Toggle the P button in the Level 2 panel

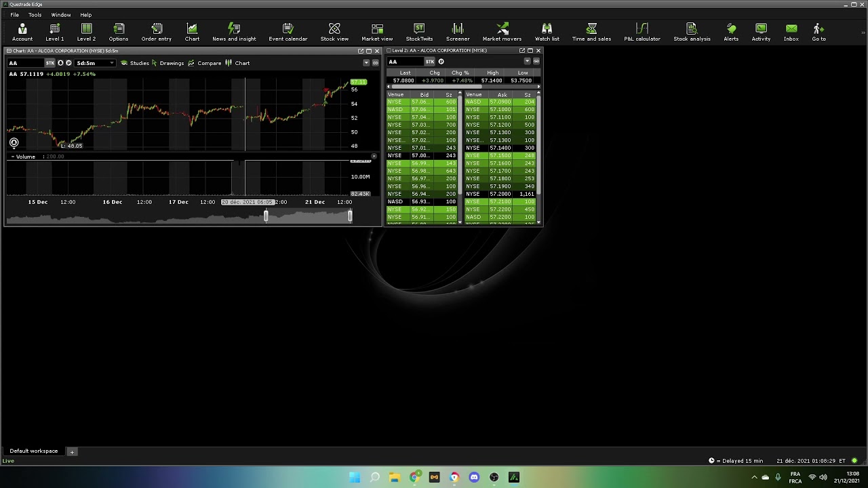[x=441, y=62]
